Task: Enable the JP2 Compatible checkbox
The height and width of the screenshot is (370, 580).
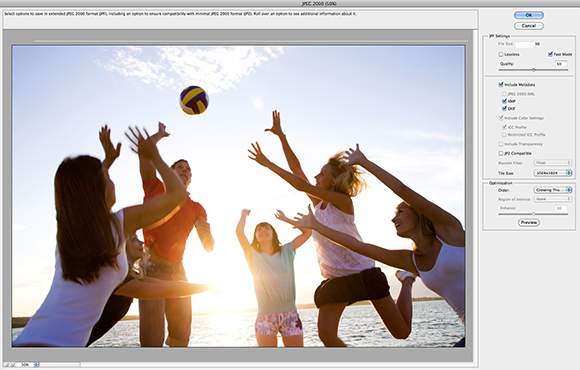Action: 501,153
